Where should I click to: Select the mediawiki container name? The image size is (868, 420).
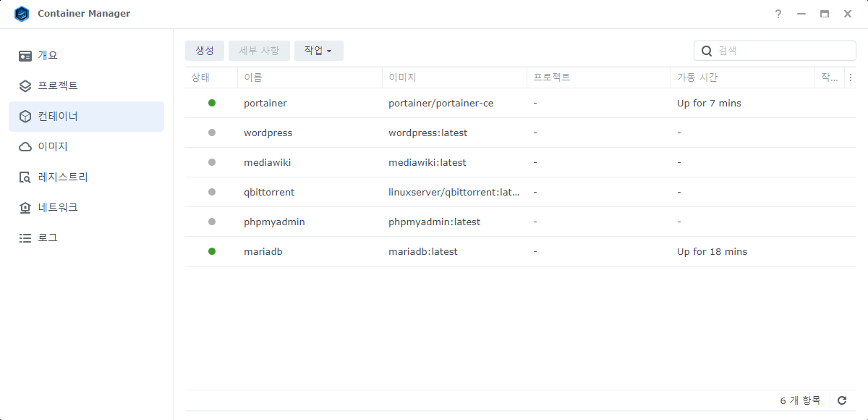(268, 162)
